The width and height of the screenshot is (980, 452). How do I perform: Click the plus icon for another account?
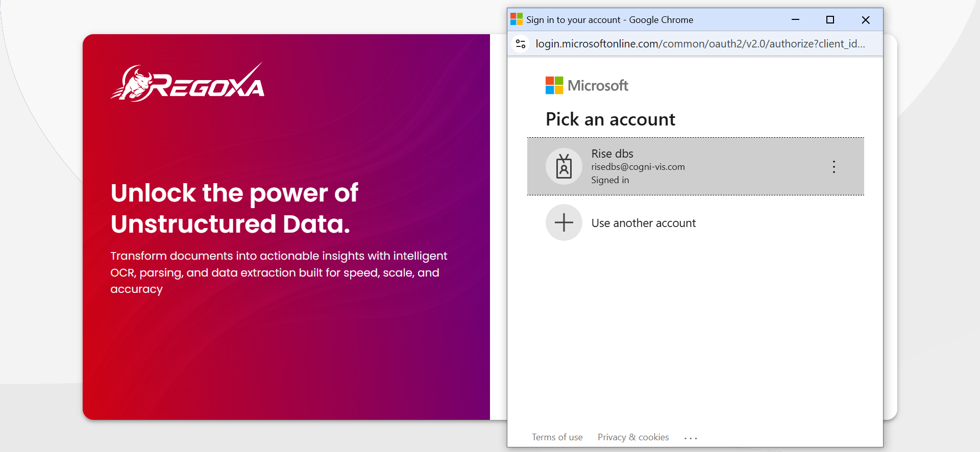(x=564, y=222)
